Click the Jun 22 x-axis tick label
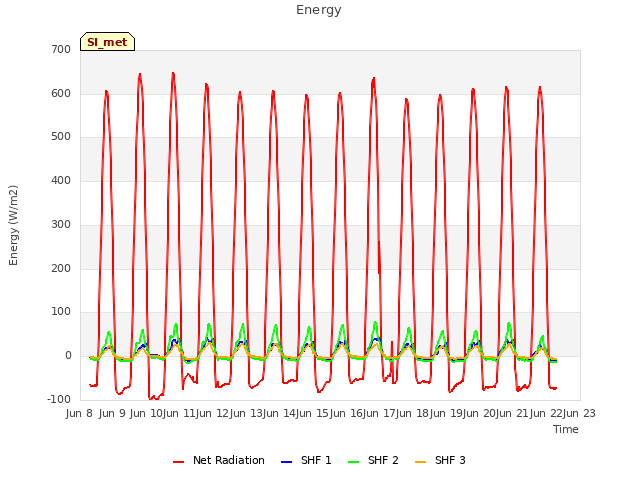 (546, 413)
